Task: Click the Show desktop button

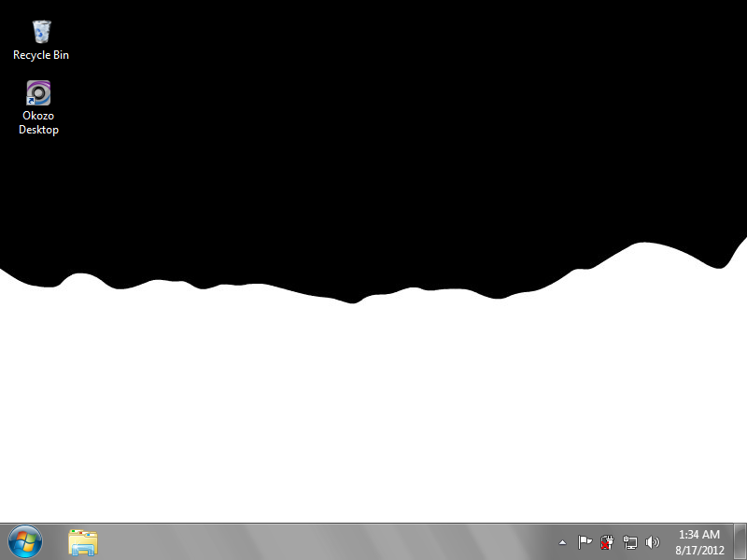Action: 740,542
